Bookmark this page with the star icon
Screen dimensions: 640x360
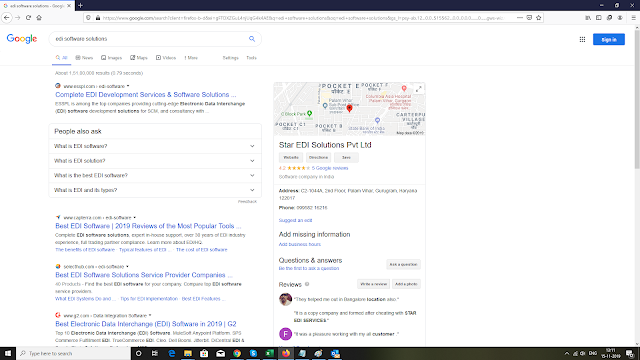538,18
